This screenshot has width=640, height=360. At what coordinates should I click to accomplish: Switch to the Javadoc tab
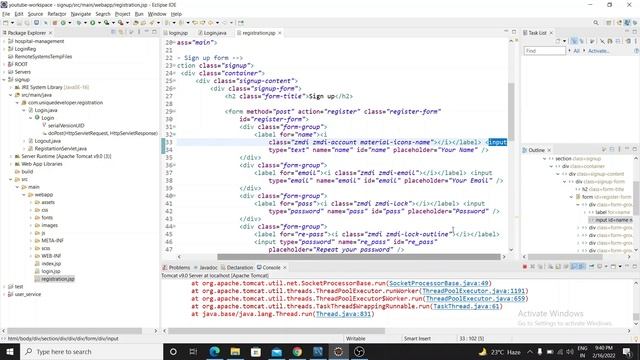[206, 267]
